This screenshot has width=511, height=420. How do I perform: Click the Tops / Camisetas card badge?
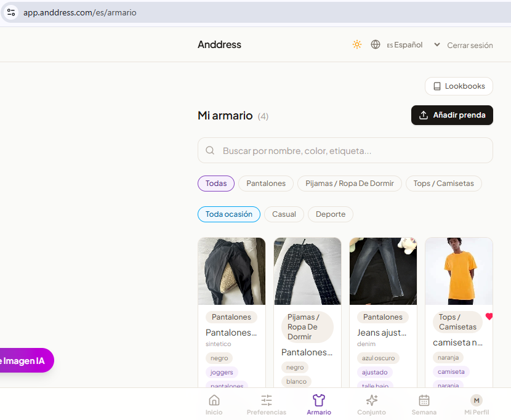(x=457, y=322)
